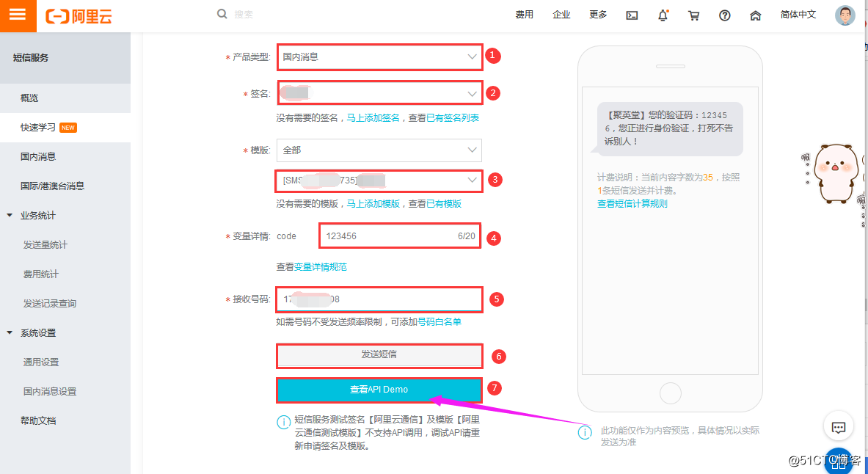The height and width of the screenshot is (474, 868).
Task: Click the blue floating button at bottom right
Action: tap(839, 462)
